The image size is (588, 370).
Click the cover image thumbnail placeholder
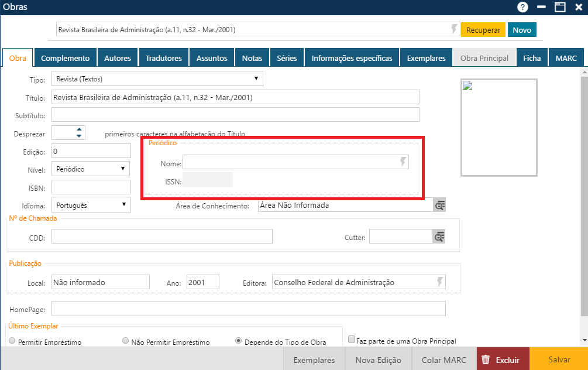point(498,128)
